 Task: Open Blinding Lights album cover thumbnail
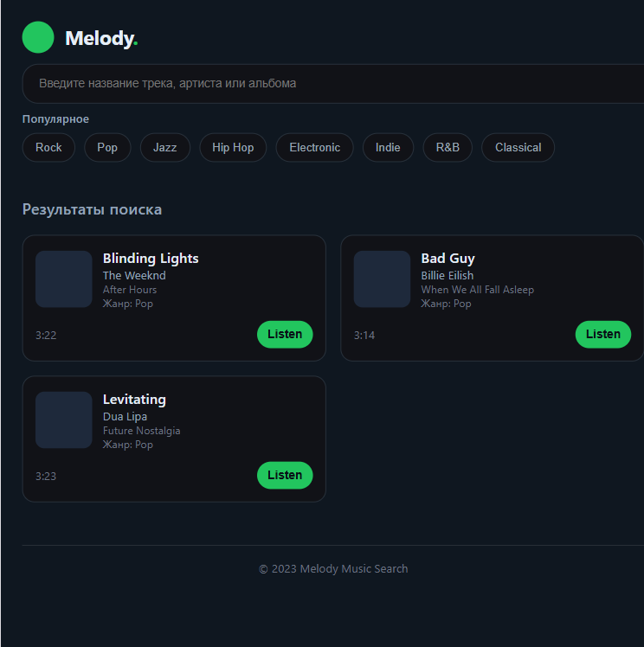[x=64, y=279]
